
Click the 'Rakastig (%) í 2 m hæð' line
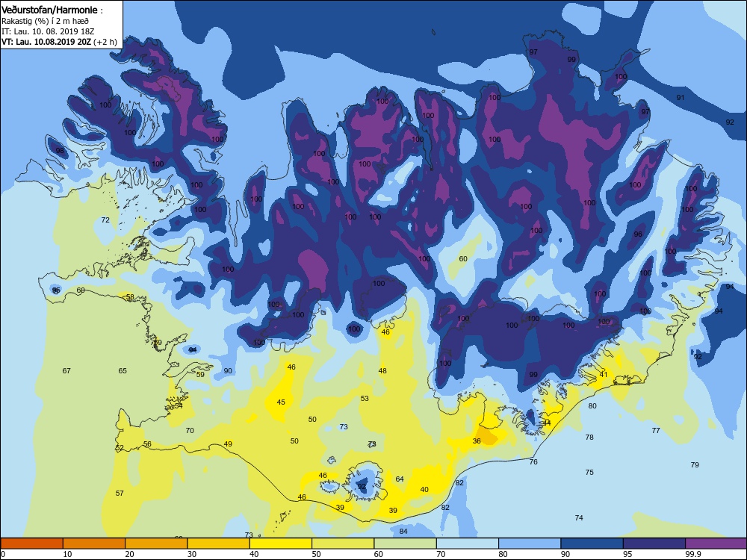45,21
